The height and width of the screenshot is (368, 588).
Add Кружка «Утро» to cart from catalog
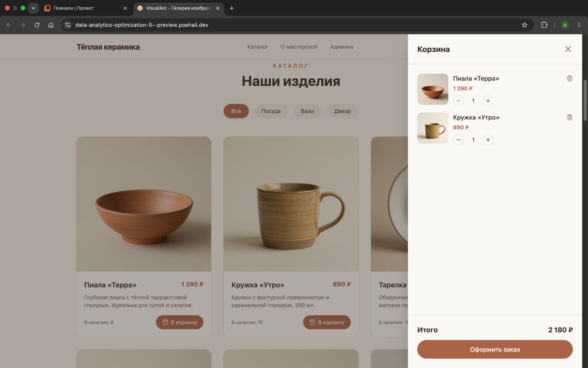coord(327,322)
